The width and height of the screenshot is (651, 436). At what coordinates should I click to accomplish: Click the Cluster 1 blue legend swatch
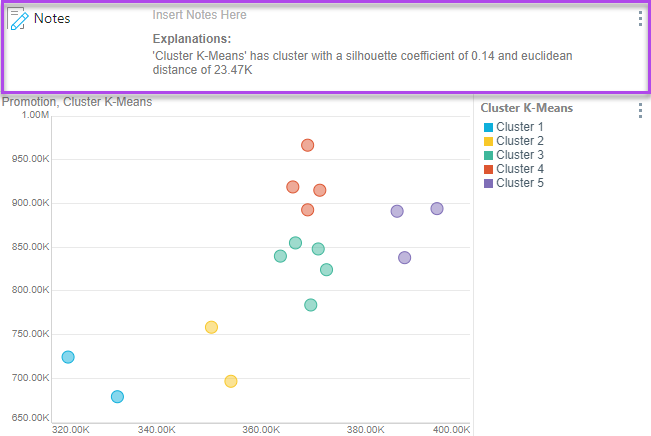[488, 127]
